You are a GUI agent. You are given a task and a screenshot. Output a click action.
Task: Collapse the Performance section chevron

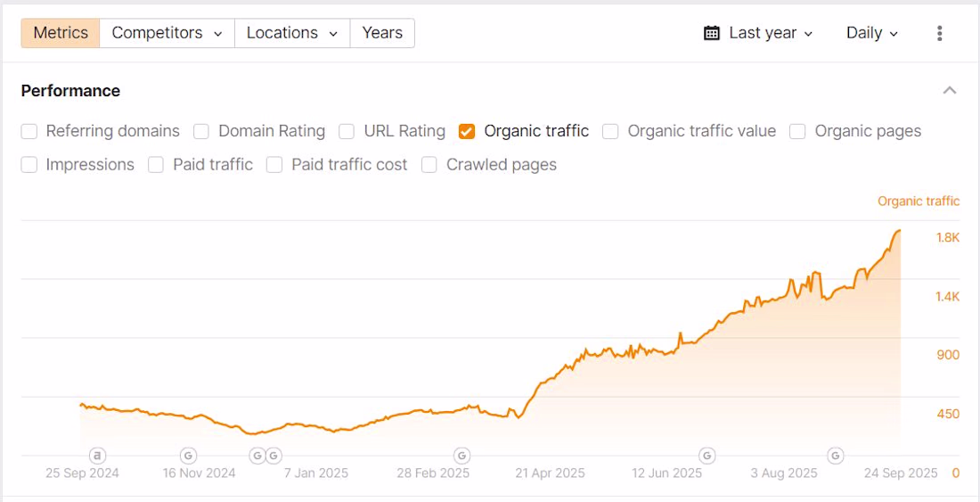pos(950,91)
